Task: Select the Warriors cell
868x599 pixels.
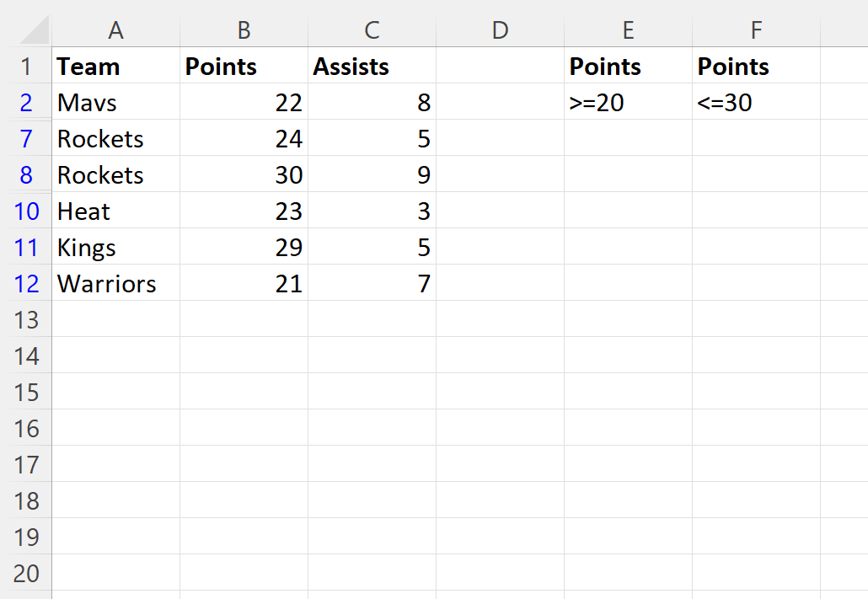Action: 115,284
